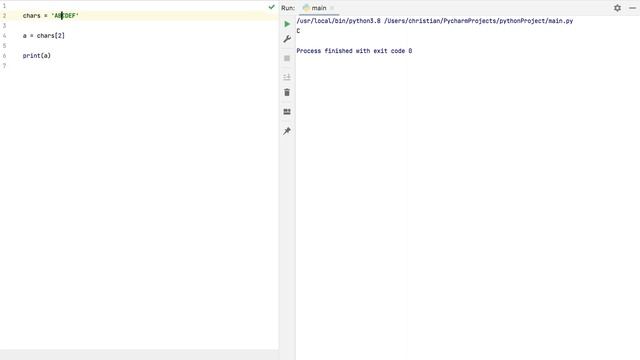640x360 pixels.
Task: Pin the Run tab with pin icon
Action: pyautogui.click(x=287, y=131)
